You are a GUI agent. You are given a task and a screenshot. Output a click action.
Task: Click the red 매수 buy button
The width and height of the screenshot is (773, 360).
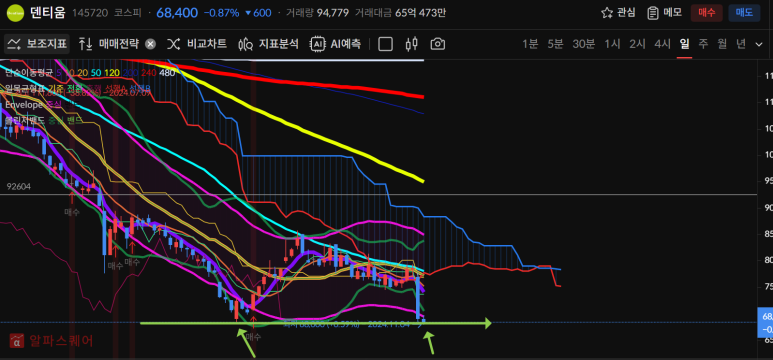tap(706, 13)
